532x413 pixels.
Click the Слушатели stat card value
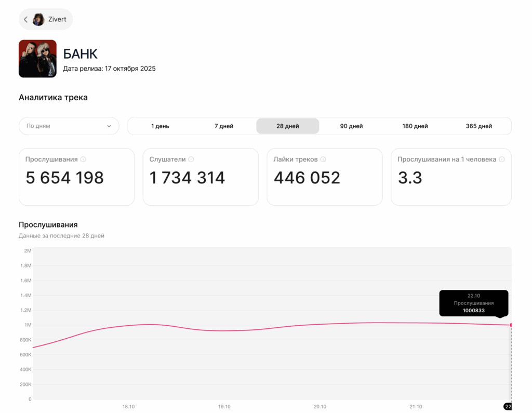point(187,178)
